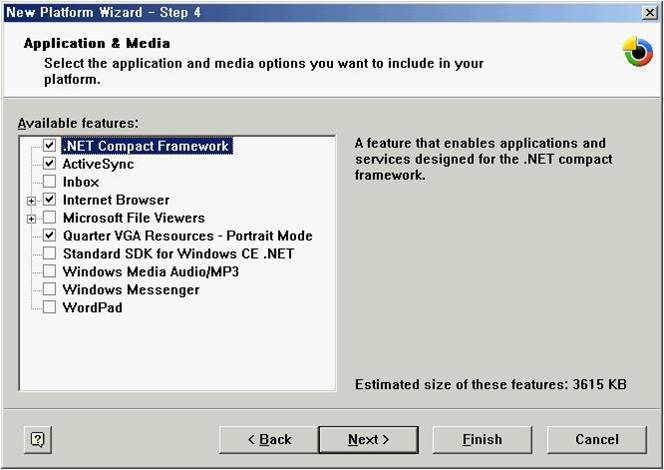Viewport: 664px width, 470px height.
Task: Select the WordPad feature label
Action: click(92, 308)
